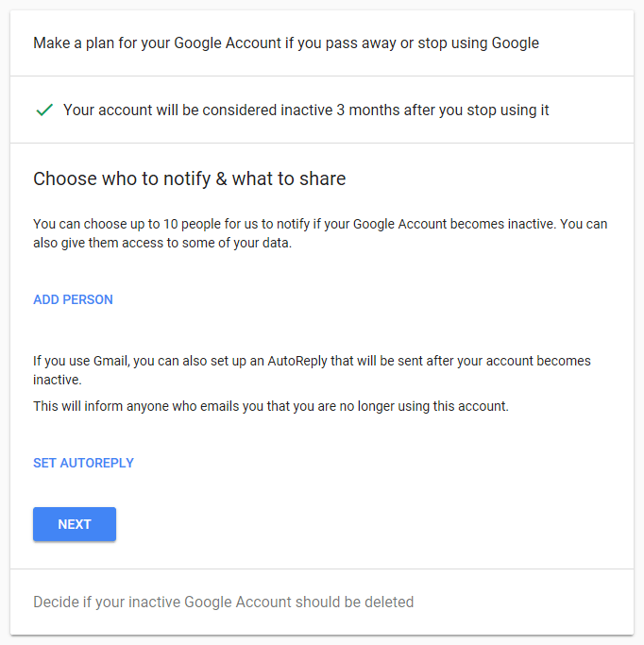Click the '3 months' text in the inactivity summary
644x645 pixels.
pyautogui.click(x=368, y=110)
